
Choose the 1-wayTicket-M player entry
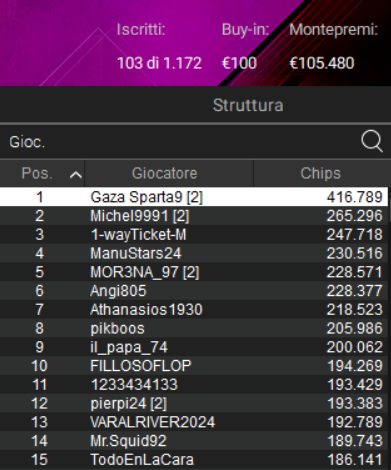pos(194,234)
